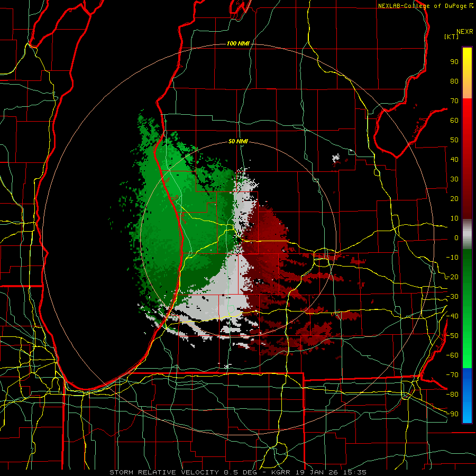
Task: Pick the gray zero-velocity segment of color bar
Action: tap(467, 234)
